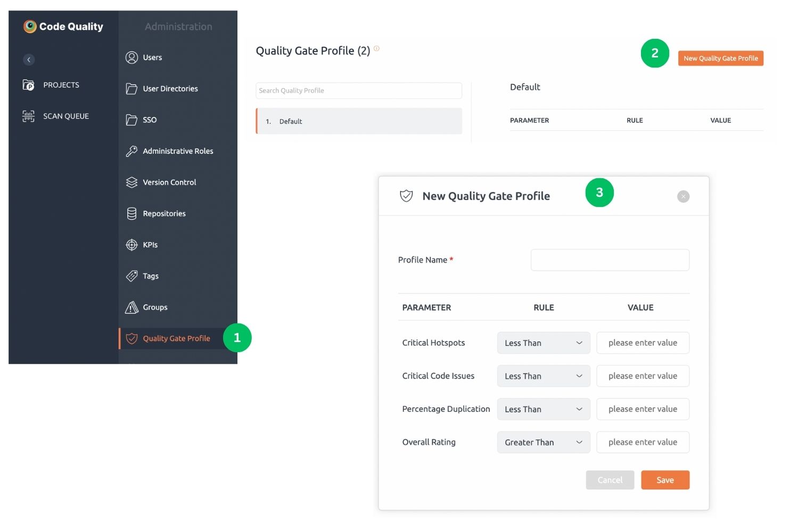The width and height of the screenshot is (789, 532).
Task: Click the Quality Gate Profile shield icon
Action: tap(131, 338)
